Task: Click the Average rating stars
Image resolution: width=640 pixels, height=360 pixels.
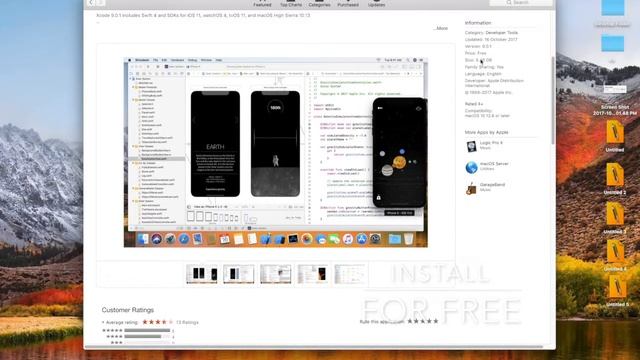Action: click(x=158, y=322)
